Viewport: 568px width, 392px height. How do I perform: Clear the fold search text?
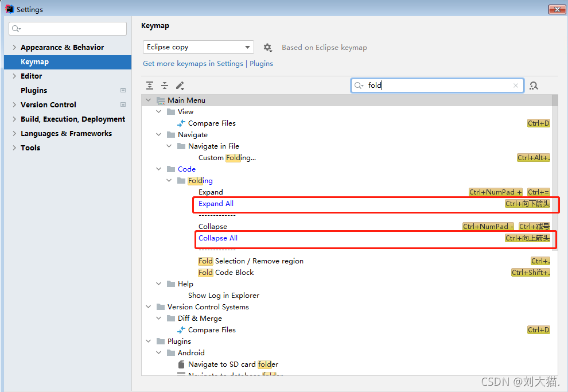pyautogui.click(x=516, y=86)
